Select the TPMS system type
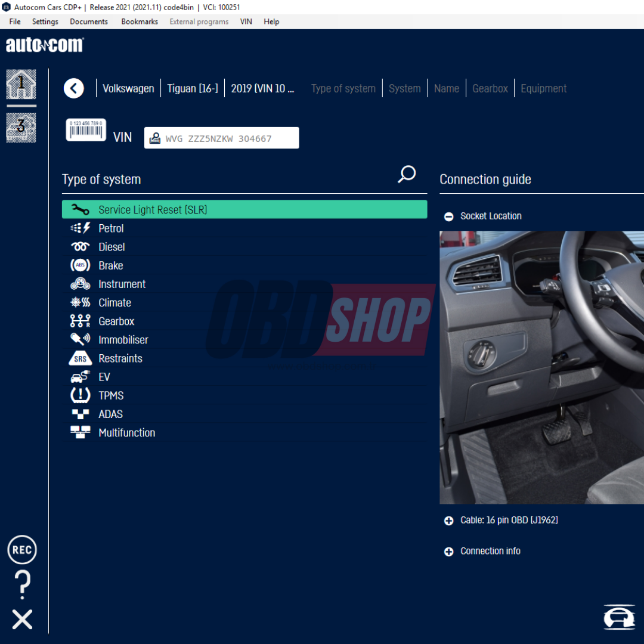 [244, 395]
